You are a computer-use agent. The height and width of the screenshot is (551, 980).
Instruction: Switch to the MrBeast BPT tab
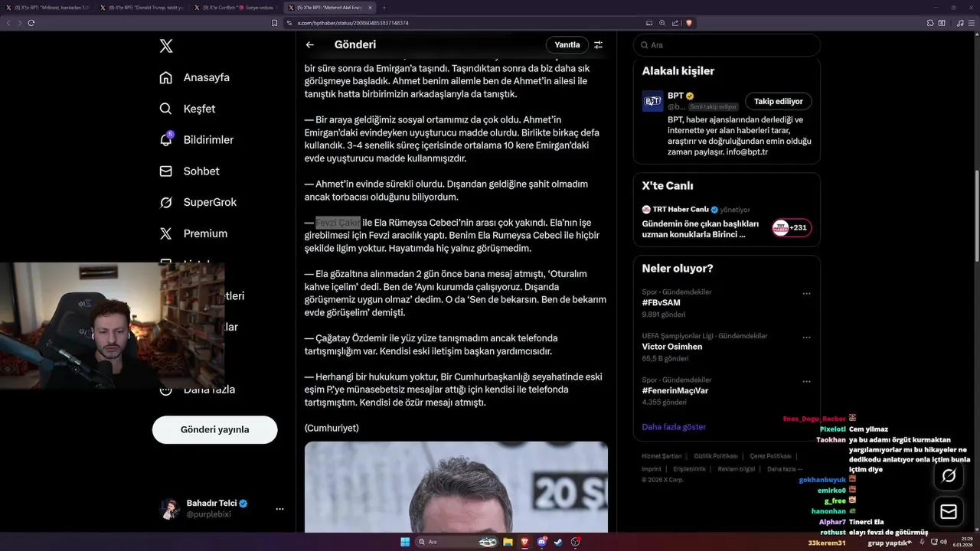47,8
